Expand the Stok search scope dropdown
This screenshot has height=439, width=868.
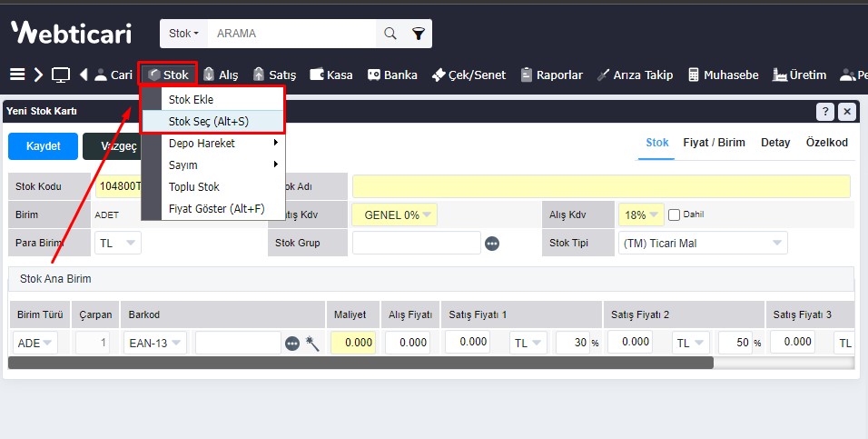[x=183, y=34]
